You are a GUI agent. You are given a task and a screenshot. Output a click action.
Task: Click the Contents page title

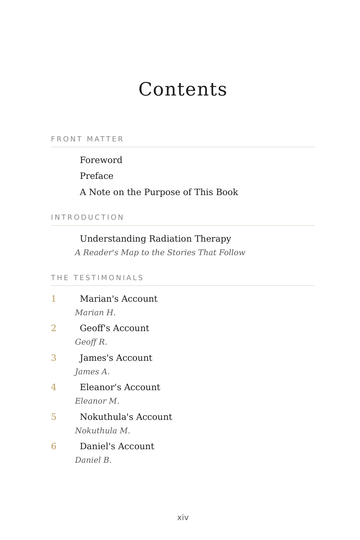[x=183, y=90]
